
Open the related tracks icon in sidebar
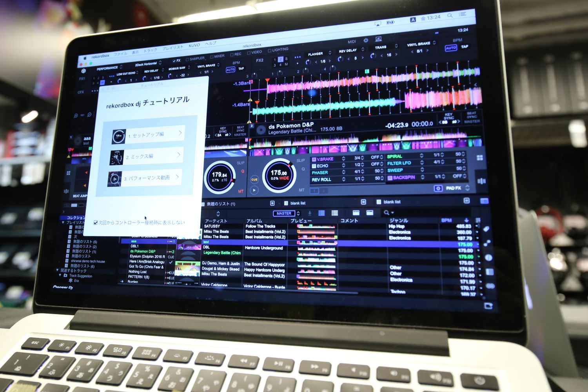point(487,243)
